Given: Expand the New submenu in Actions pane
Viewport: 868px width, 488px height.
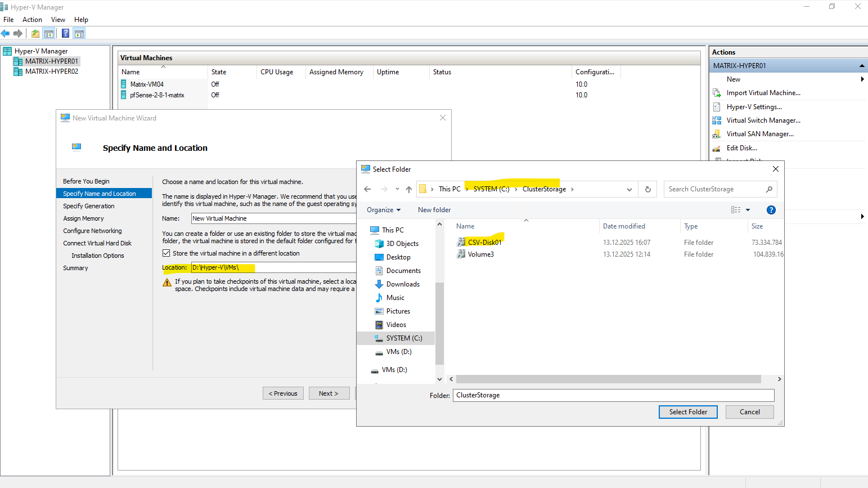Looking at the screenshot, I should point(862,79).
